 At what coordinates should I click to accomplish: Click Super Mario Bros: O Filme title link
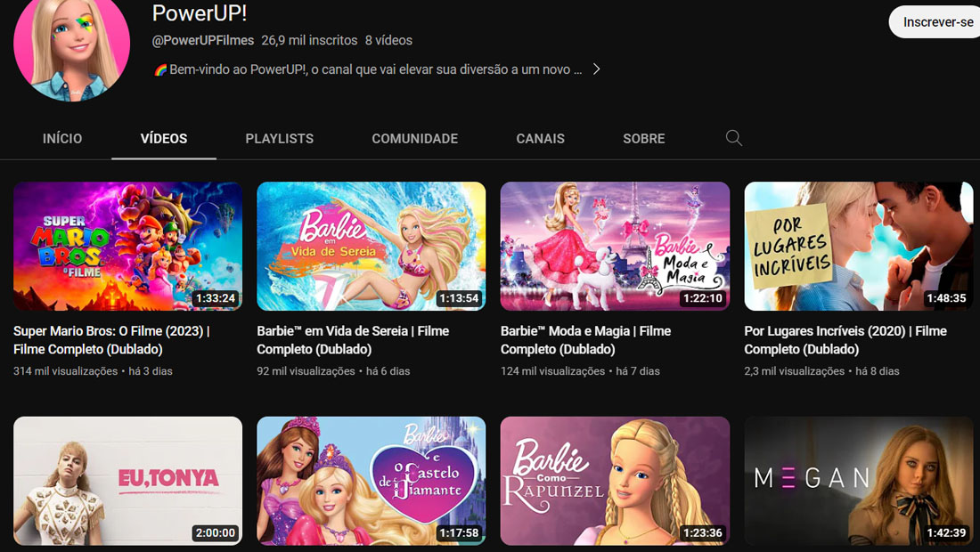click(111, 340)
